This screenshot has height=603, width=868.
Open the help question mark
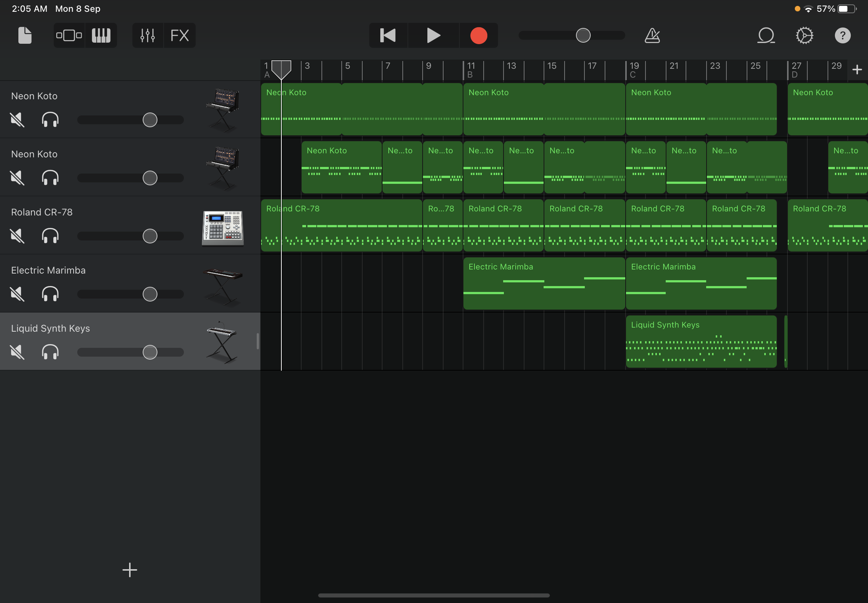tap(842, 36)
